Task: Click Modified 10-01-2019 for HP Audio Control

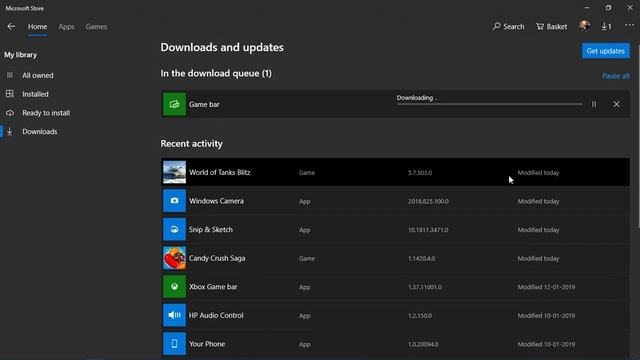Action: tap(546, 316)
